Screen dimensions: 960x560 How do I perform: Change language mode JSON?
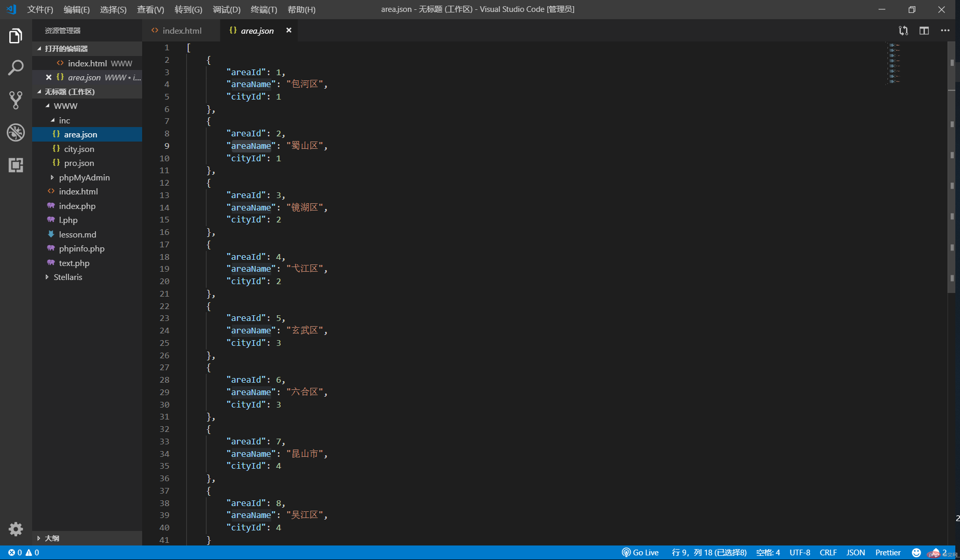pyautogui.click(x=856, y=553)
